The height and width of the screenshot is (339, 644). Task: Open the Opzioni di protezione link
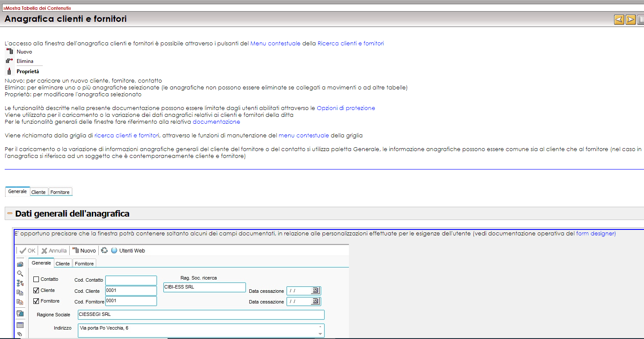[346, 108]
